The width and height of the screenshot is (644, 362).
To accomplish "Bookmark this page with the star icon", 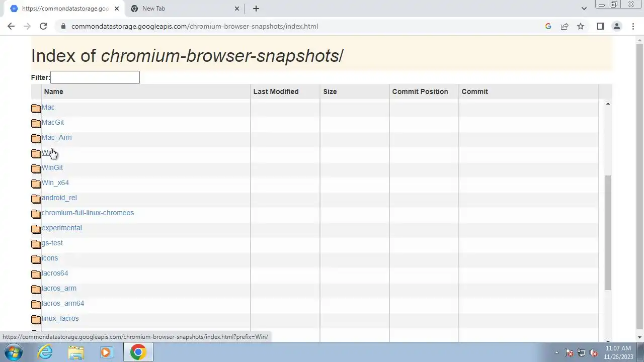I will (x=581, y=26).
